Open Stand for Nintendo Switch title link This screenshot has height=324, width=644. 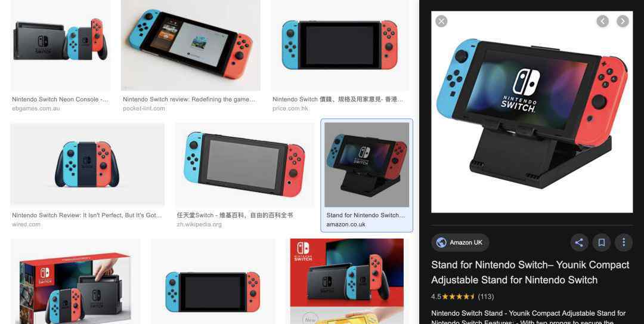[530, 272]
